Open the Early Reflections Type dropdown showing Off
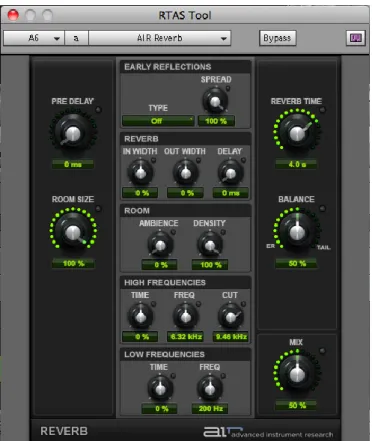The image size is (372, 441). pos(158,121)
